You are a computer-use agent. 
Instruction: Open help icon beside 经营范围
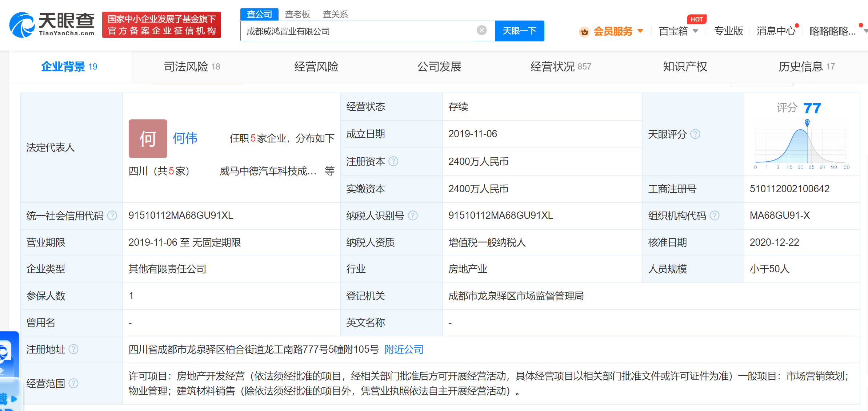pyautogui.click(x=73, y=383)
